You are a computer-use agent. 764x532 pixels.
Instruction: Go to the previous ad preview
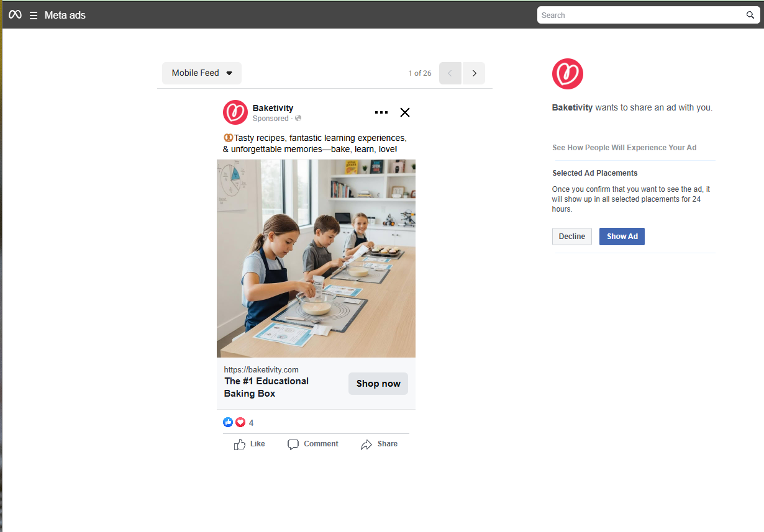pyautogui.click(x=450, y=73)
